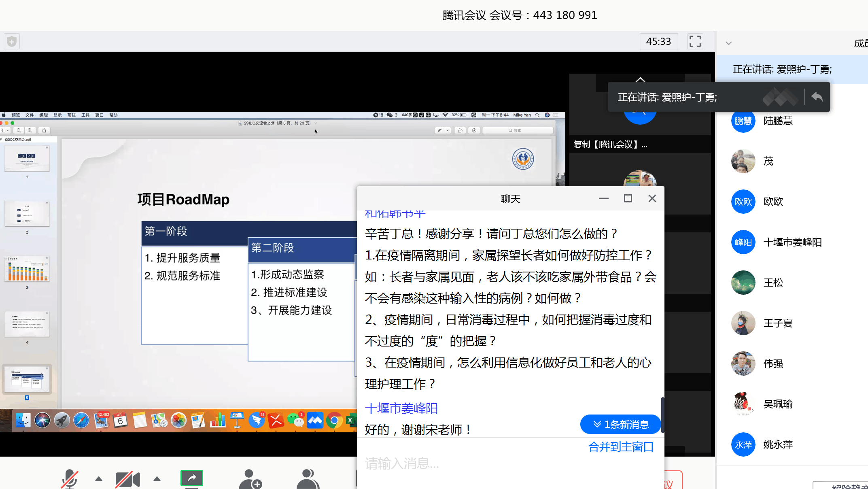
Task: Open 文件 menu in shared Preview window
Action: [30, 115]
